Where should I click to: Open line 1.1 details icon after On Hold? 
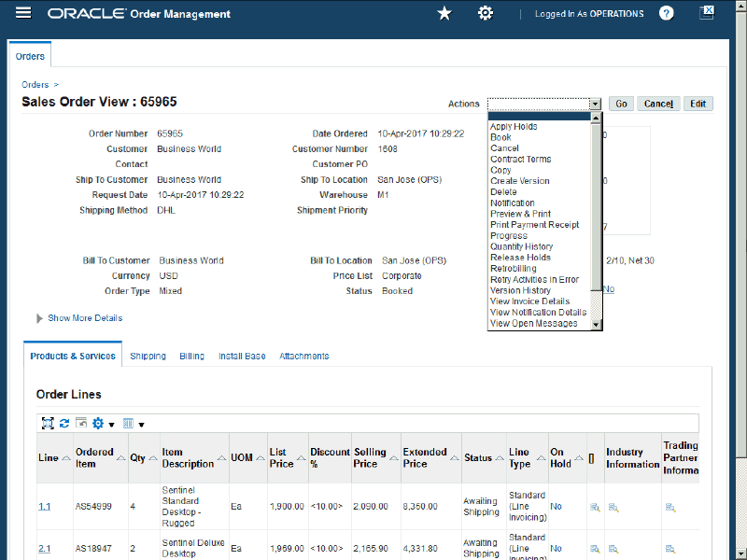tap(595, 507)
